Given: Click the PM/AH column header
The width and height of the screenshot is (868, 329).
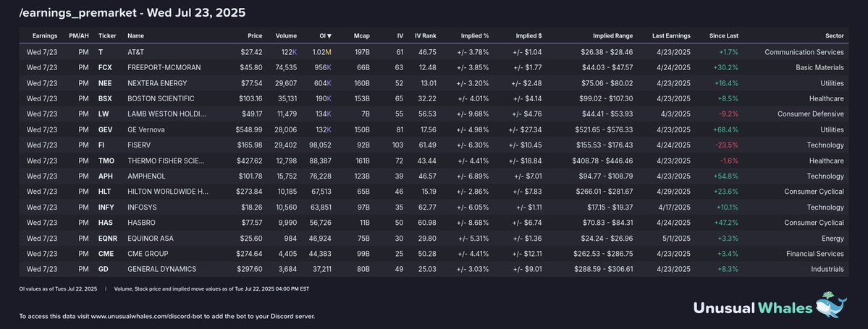Looking at the screenshot, I should (x=79, y=36).
